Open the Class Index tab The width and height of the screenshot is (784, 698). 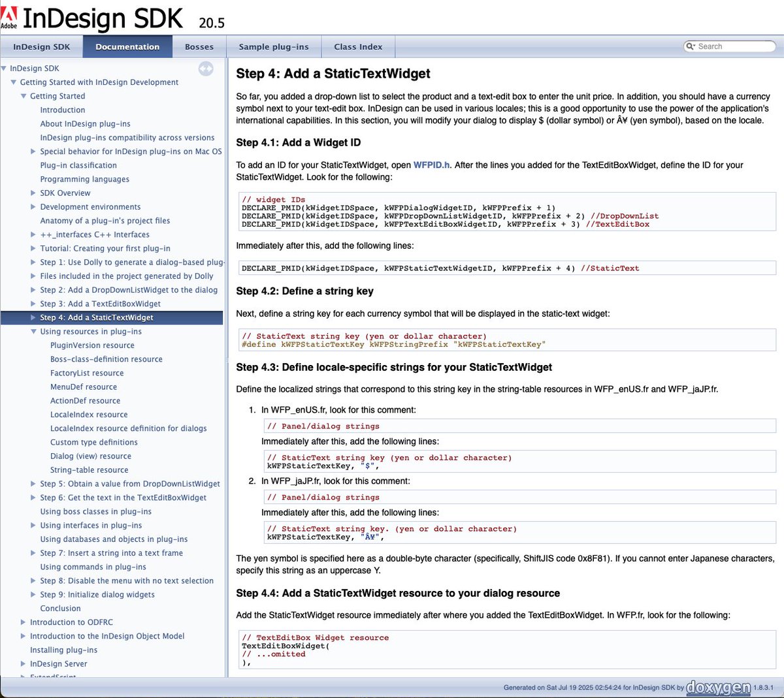(x=358, y=47)
